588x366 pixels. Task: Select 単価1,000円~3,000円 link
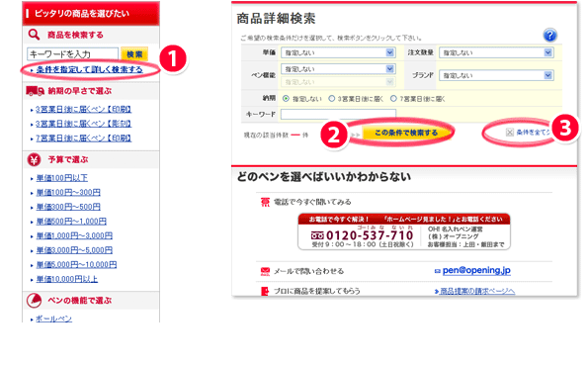74,235
